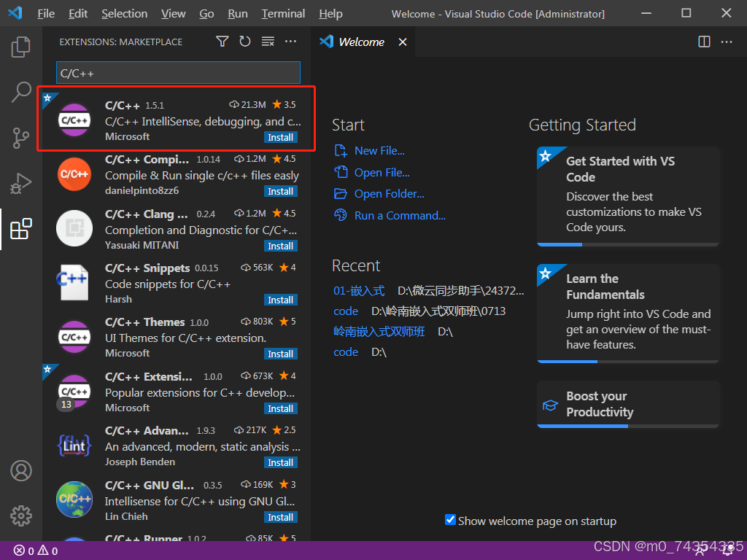Click the C/C++ Compile Run extension icon
Viewport: 747px width, 560px height.
click(74, 174)
